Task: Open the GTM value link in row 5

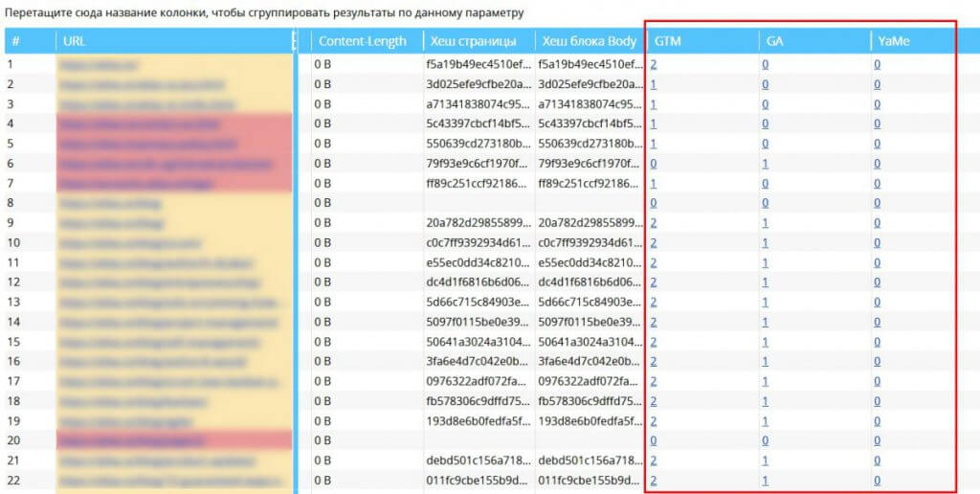Action: 654,144
